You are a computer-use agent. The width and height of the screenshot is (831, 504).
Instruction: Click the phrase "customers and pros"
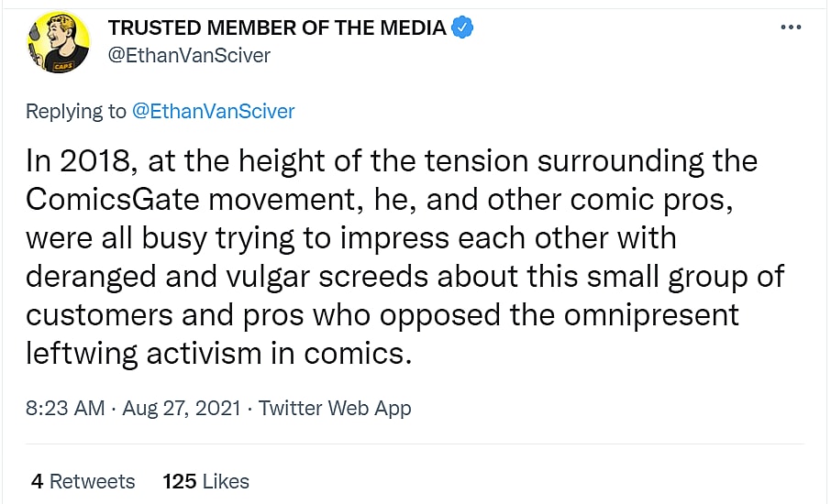point(176,314)
